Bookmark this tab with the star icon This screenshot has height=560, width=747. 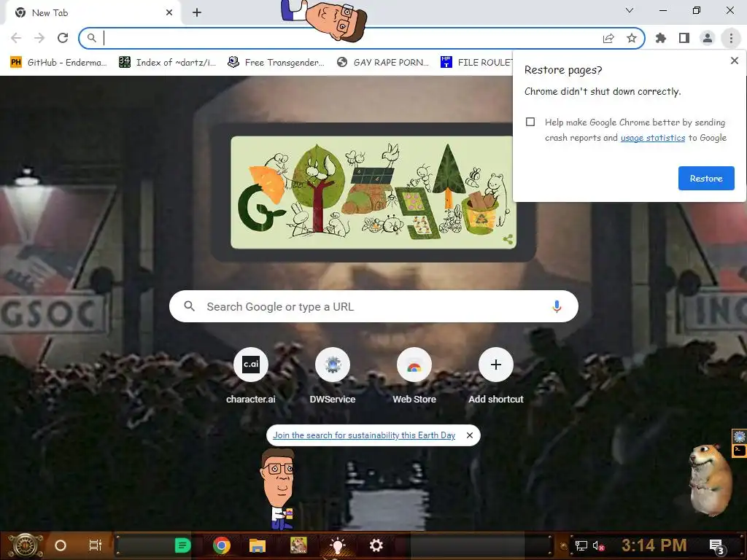pos(632,38)
